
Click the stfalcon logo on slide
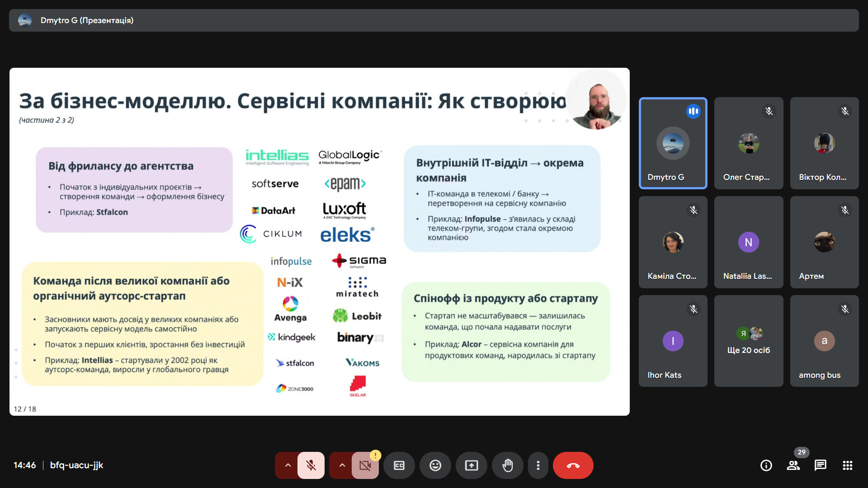[x=295, y=363]
